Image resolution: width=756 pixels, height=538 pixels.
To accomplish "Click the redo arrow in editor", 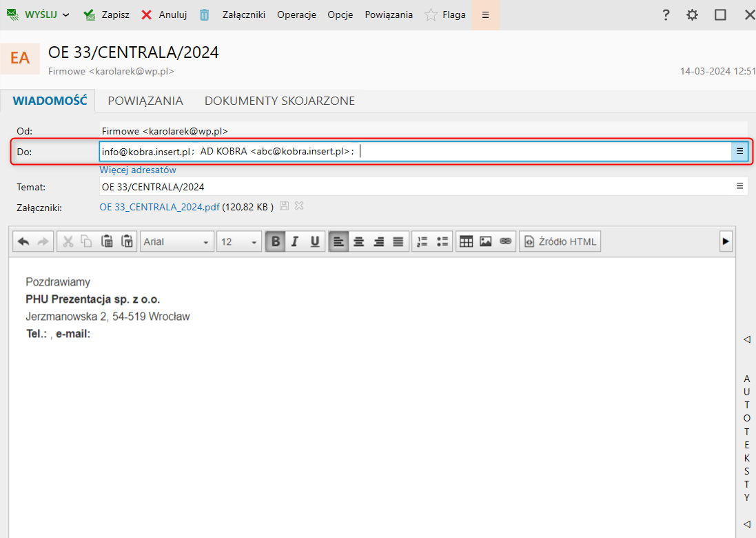I will (x=43, y=241).
